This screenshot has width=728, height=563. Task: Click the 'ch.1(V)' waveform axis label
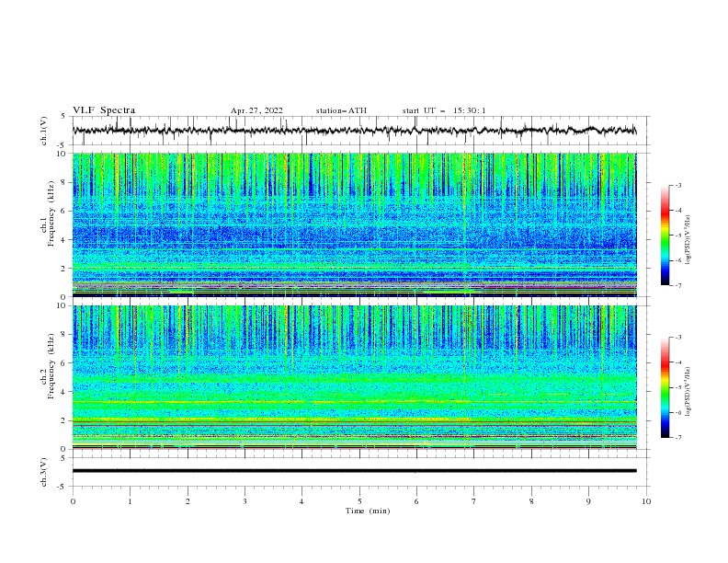(x=44, y=131)
